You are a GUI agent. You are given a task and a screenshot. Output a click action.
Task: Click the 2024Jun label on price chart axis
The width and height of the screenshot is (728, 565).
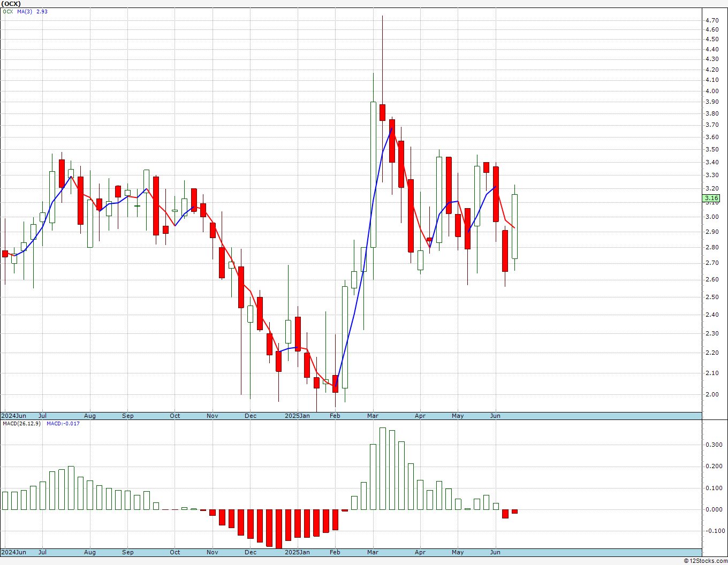14,416
